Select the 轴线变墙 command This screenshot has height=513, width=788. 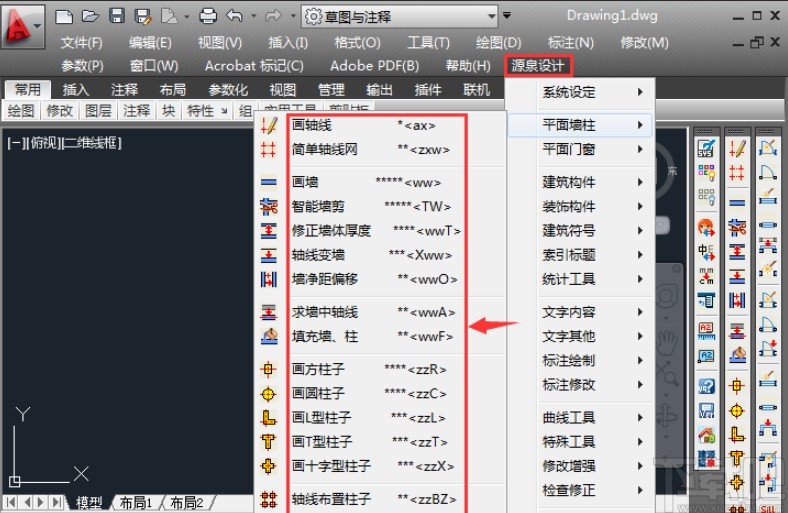378,255
